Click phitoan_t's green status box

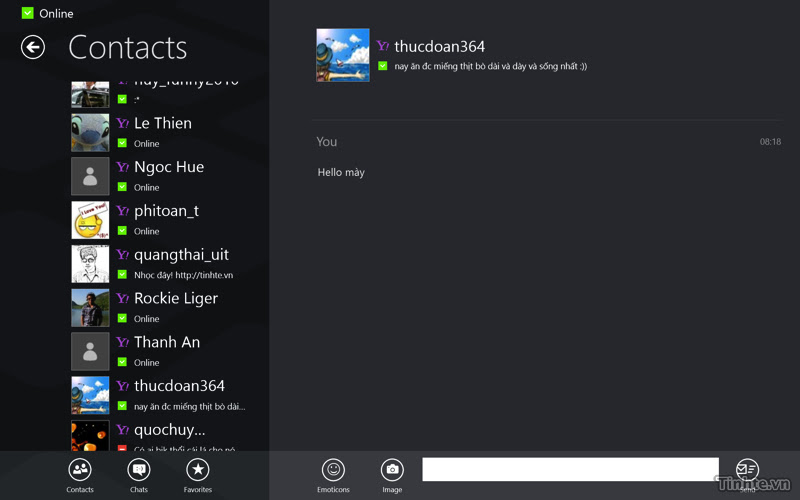coord(122,231)
